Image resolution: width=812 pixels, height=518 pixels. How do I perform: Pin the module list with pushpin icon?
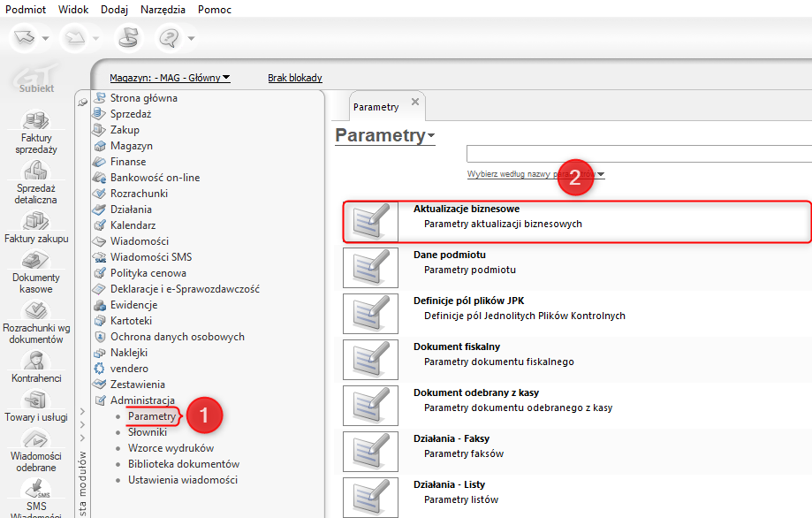(83, 103)
